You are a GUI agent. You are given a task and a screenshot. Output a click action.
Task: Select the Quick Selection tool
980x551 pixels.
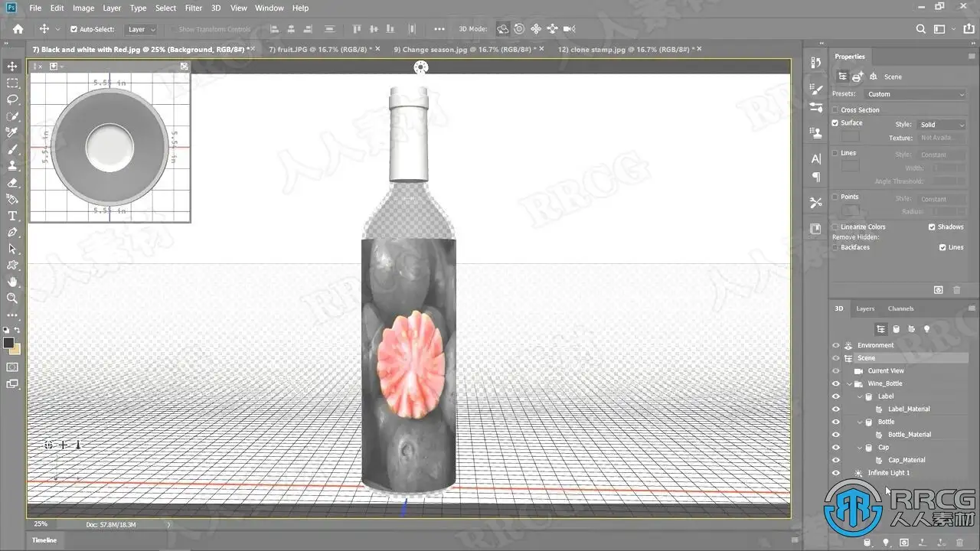coord(12,116)
